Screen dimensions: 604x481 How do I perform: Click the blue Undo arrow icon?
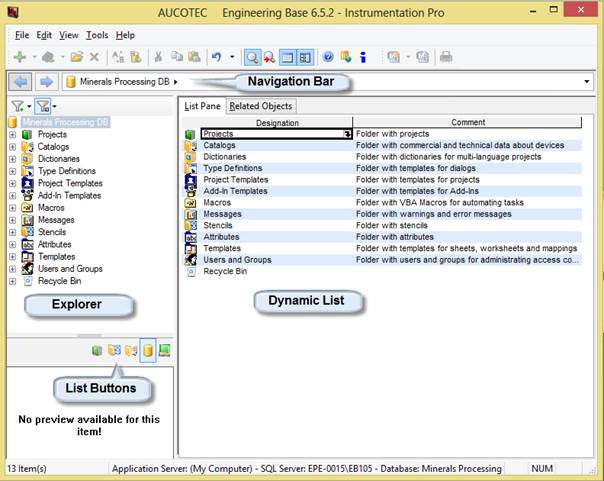pyautogui.click(x=217, y=57)
